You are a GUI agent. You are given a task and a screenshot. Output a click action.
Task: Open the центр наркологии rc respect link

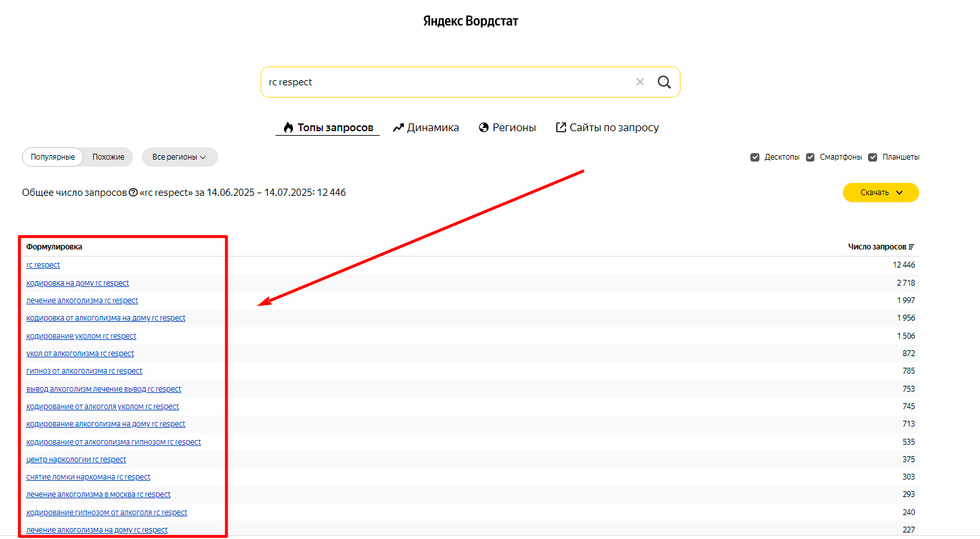tap(76, 460)
